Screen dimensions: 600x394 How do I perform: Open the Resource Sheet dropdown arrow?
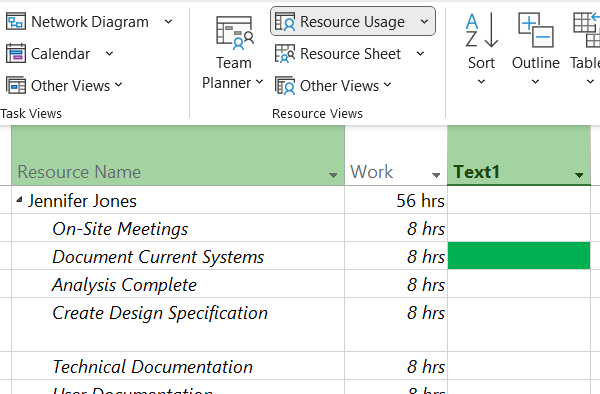coord(420,54)
